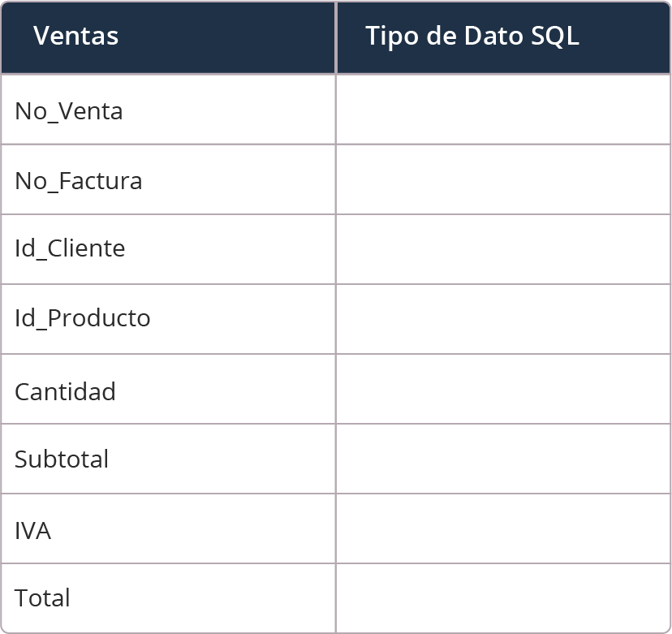Screen dimensions: 672x634
Task: Click empty SQL type cell for IVA
Action: coord(503,528)
